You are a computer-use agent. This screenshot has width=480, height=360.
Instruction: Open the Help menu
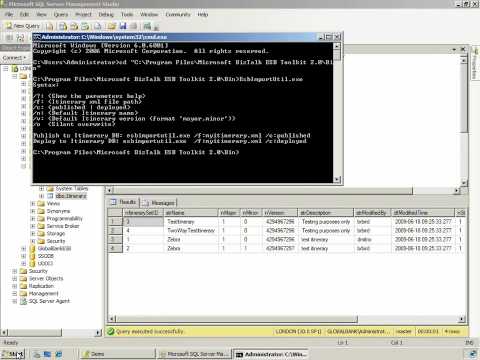tap(203, 14)
